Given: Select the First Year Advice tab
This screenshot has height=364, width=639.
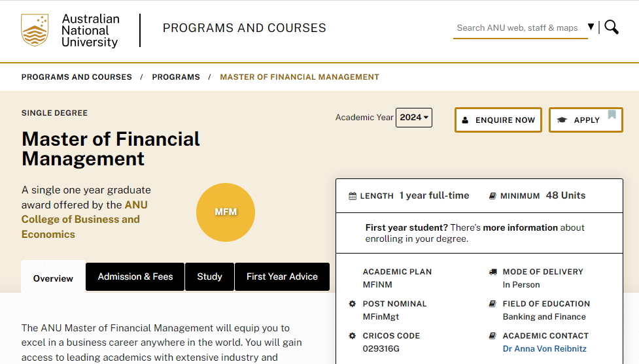Looking at the screenshot, I should tap(282, 276).
